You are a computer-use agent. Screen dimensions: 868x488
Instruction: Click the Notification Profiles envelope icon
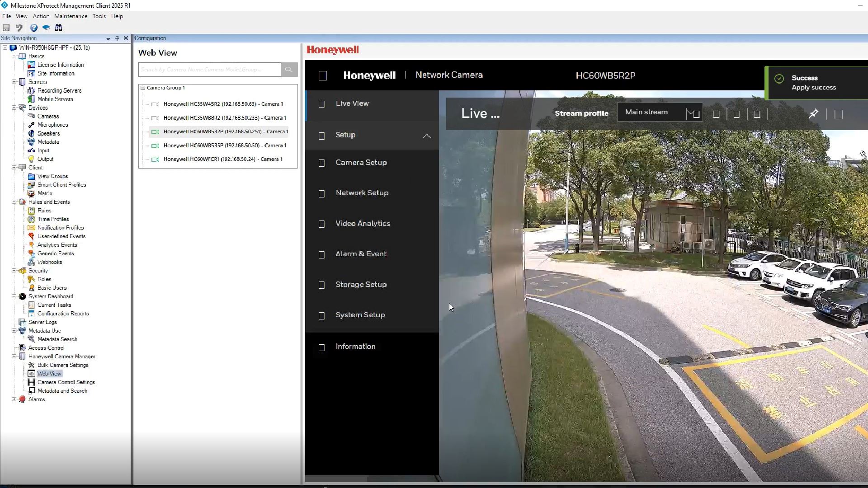point(31,228)
